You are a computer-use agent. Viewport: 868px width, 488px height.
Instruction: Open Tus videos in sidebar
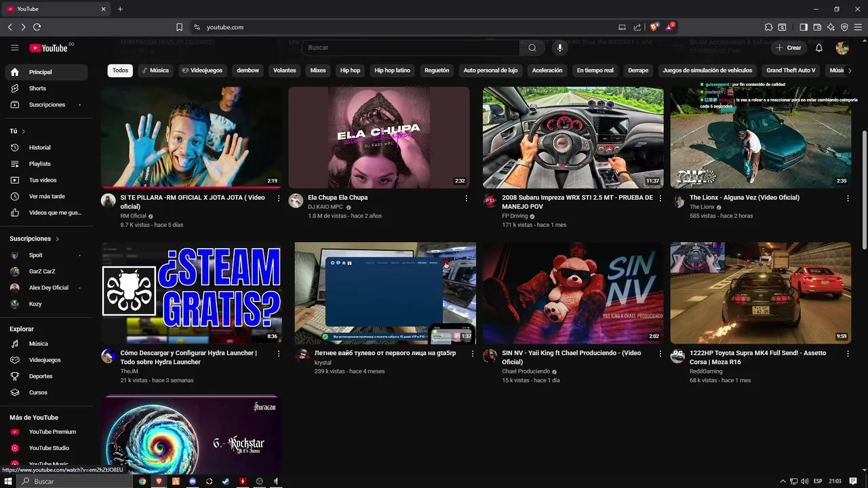click(46, 180)
